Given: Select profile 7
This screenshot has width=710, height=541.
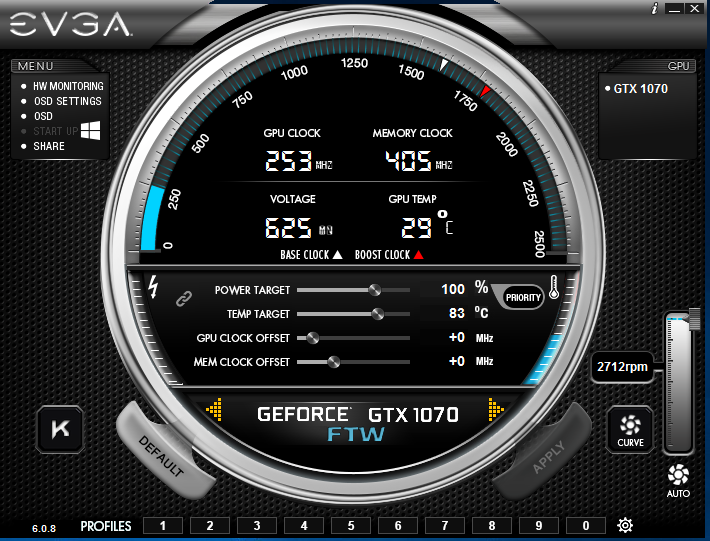Looking at the screenshot, I should click(445, 526).
